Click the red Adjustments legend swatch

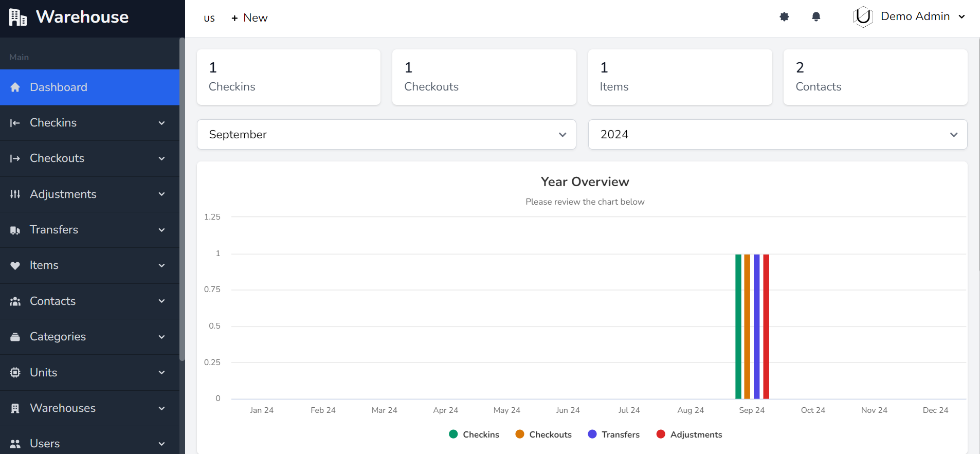point(661,434)
